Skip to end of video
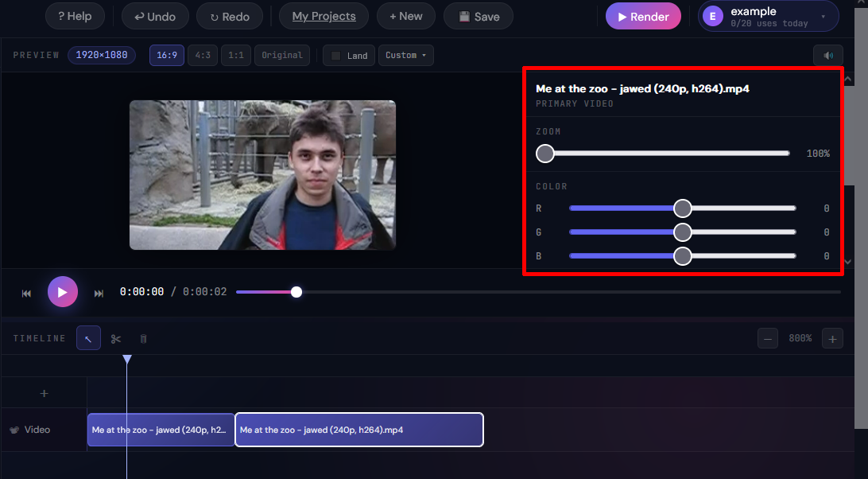 point(99,294)
